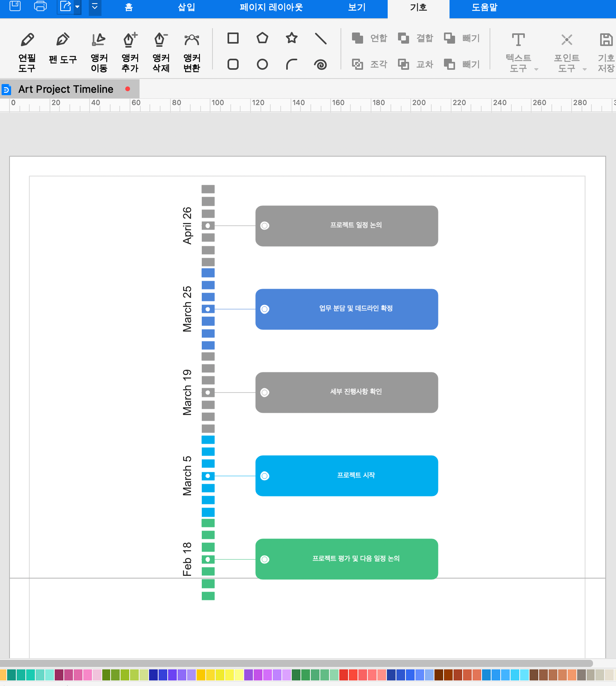Select the pentagon shape tool
Screen dimensions: 616x686
click(x=262, y=38)
